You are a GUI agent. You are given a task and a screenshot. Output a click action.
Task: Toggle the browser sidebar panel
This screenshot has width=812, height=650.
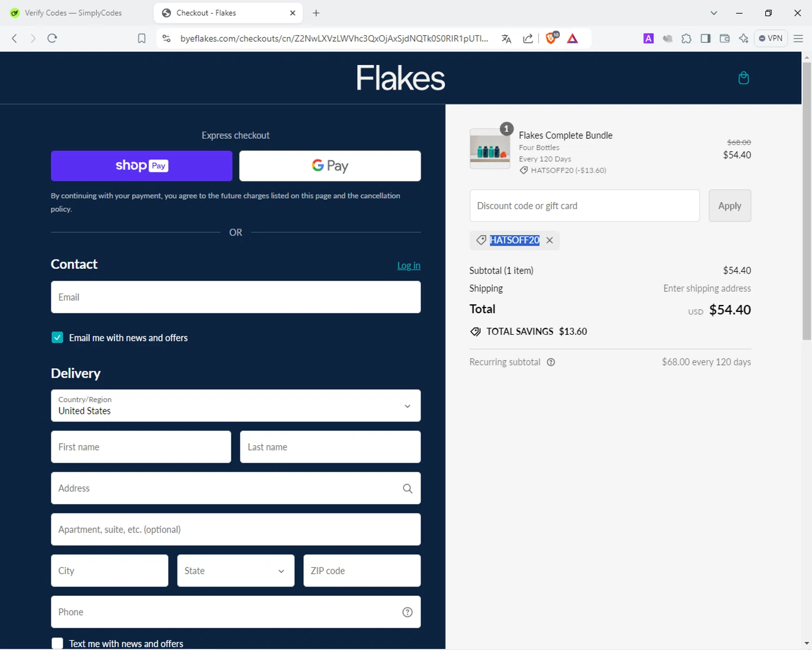[705, 38]
